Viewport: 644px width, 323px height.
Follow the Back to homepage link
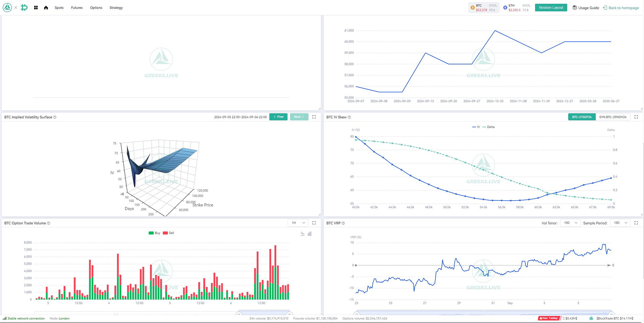(x=624, y=8)
